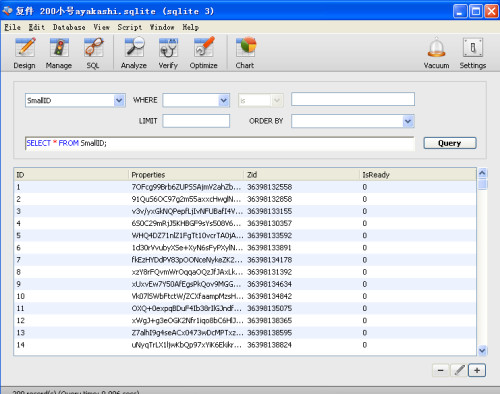Select Zid cell 36398134842

(x=269, y=296)
